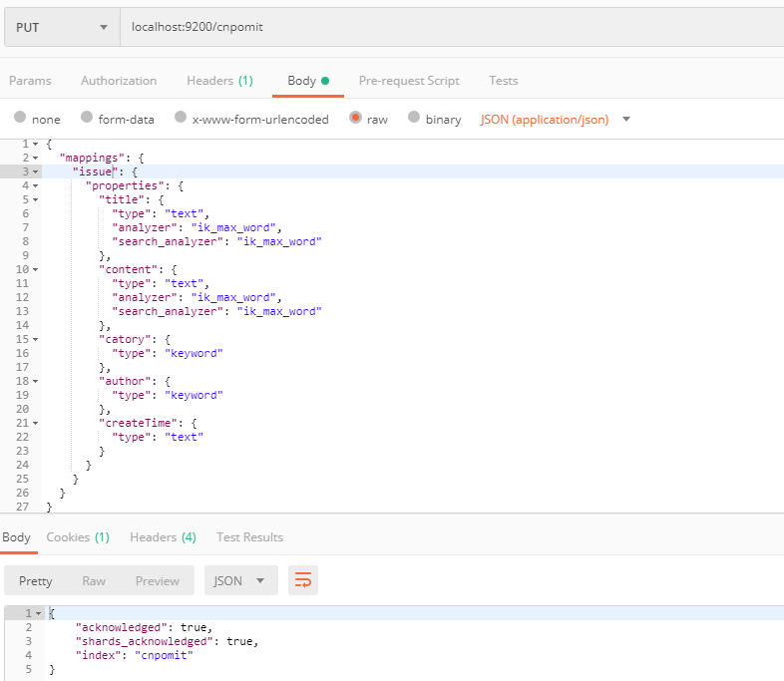The width and height of the screenshot is (784, 681).
Task: Click the request URL field localhost:9200/cnpomit
Action: (x=452, y=28)
